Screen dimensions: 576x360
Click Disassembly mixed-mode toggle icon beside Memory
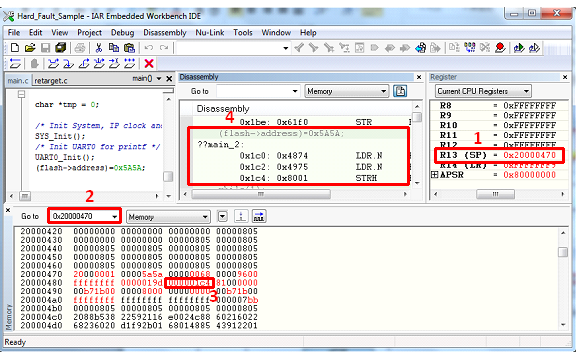click(400, 91)
